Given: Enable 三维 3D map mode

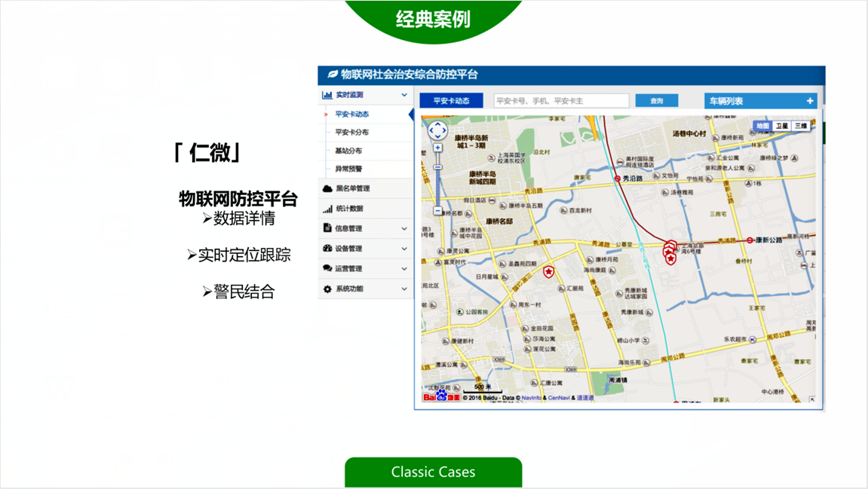Looking at the screenshot, I should [x=802, y=125].
